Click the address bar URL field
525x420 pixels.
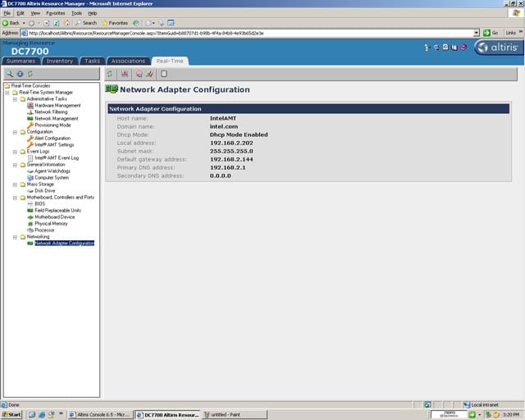(247, 33)
